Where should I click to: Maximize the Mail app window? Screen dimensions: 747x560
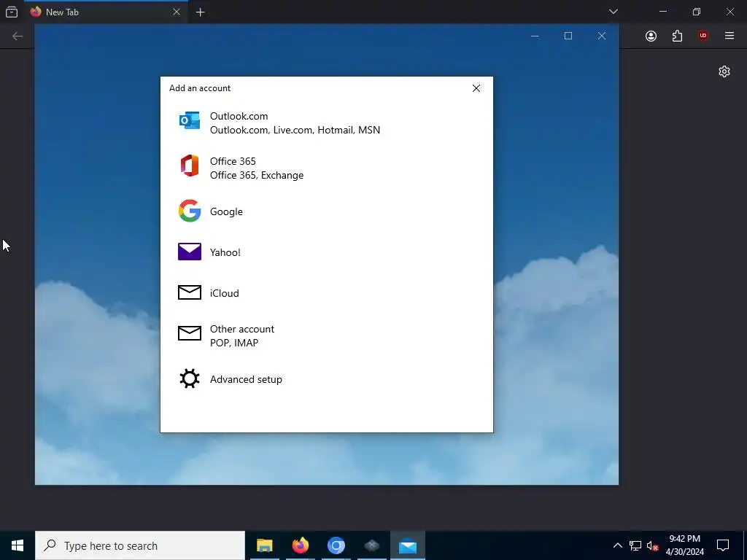[568, 36]
